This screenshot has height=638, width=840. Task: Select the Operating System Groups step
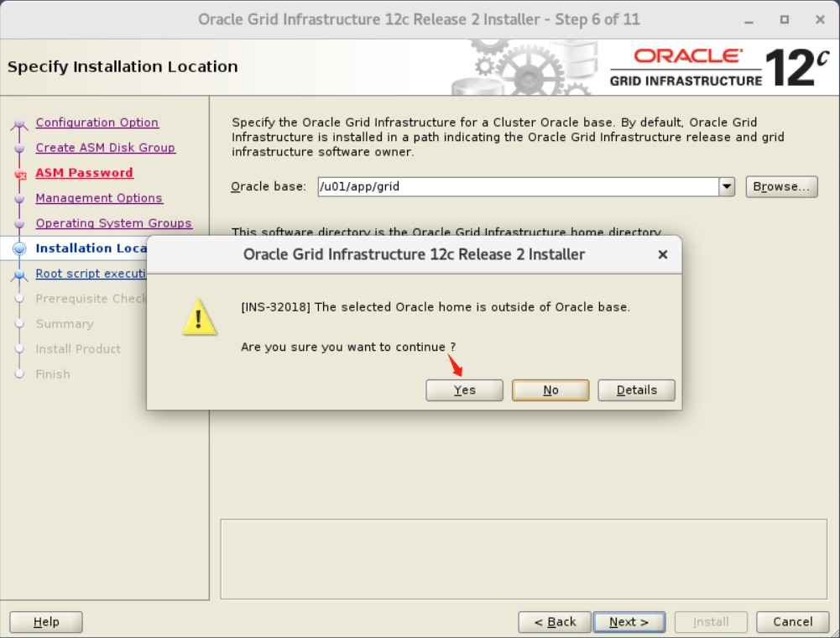pos(114,223)
